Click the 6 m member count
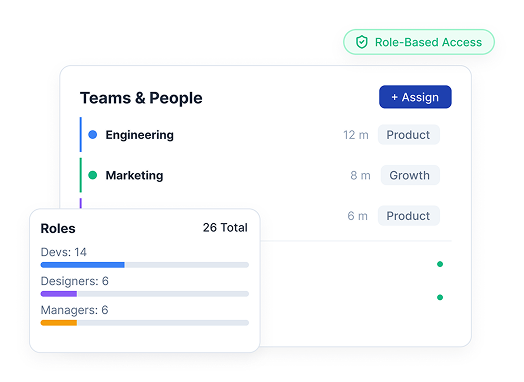The height and width of the screenshot is (382, 524). coord(357,216)
